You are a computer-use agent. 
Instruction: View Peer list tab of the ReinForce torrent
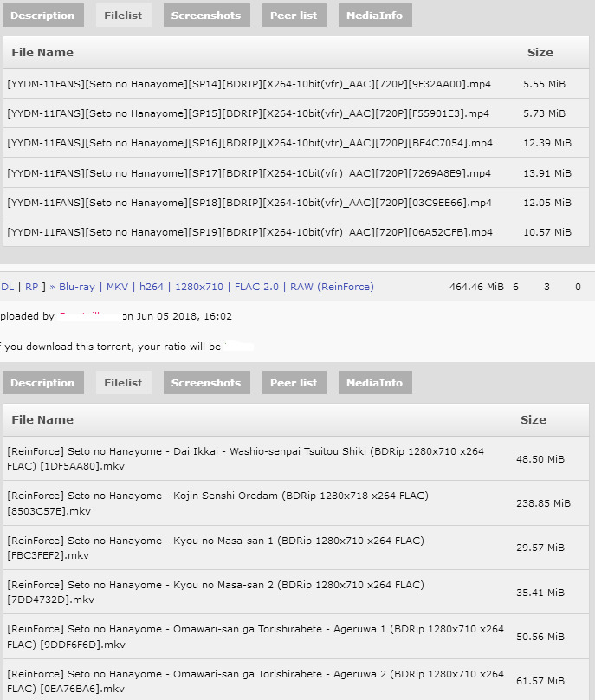[x=294, y=383]
